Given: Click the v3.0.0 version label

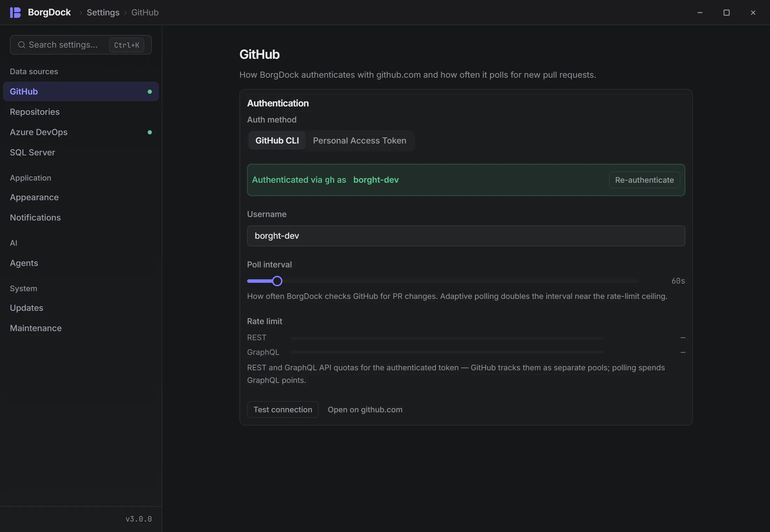Looking at the screenshot, I should [x=139, y=519].
